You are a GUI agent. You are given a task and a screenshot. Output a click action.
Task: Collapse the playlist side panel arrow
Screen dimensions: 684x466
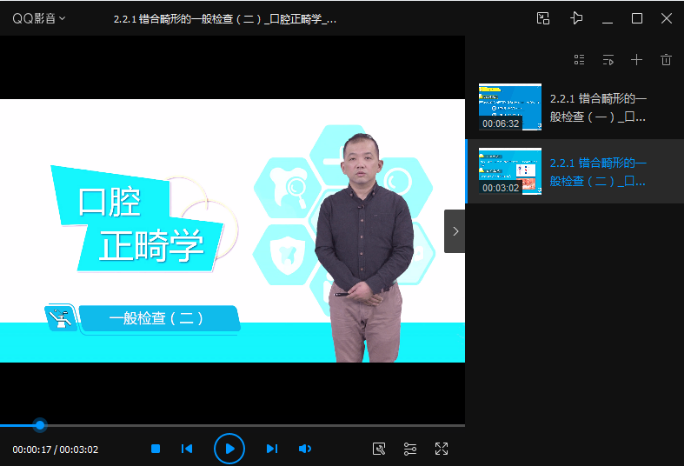(x=455, y=231)
